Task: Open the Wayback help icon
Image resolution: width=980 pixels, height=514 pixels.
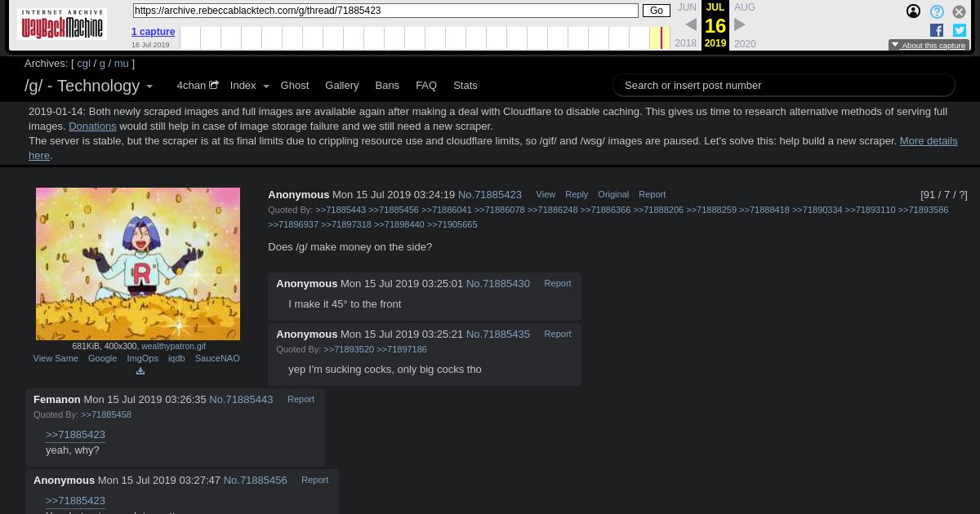Action: tap(937, 11)
